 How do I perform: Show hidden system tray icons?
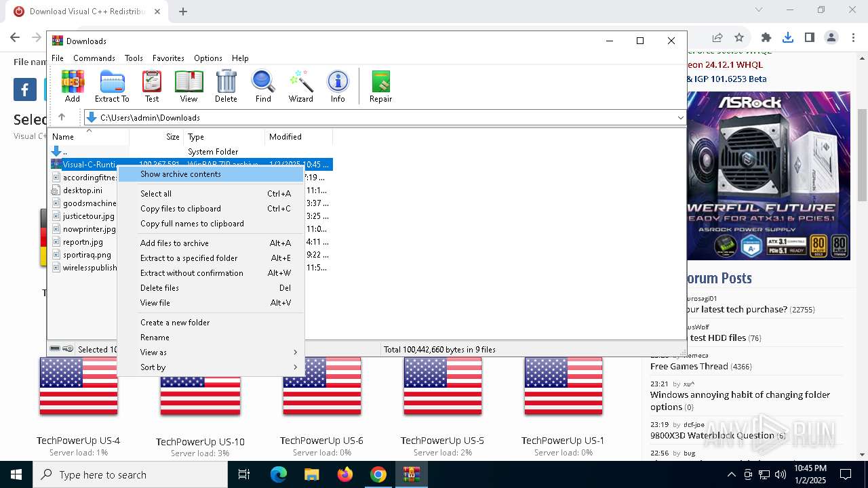click(731, 474)
